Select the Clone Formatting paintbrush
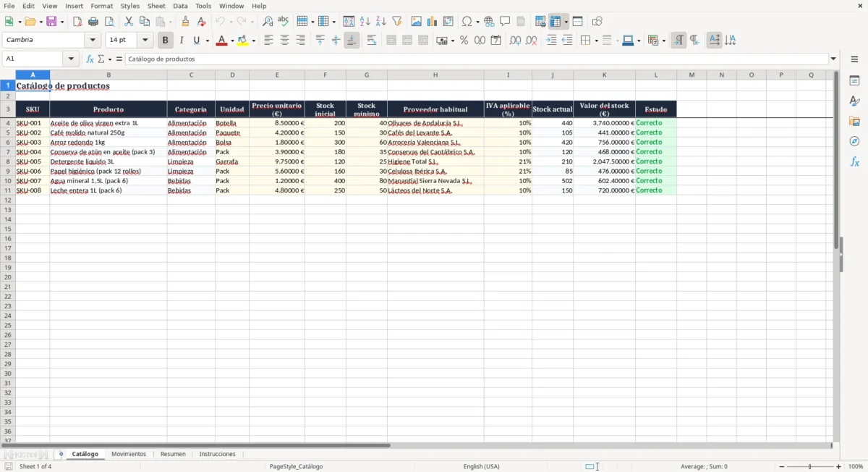Image resolution: width=868 pixels, height=472 pixels. pos(186,22)
